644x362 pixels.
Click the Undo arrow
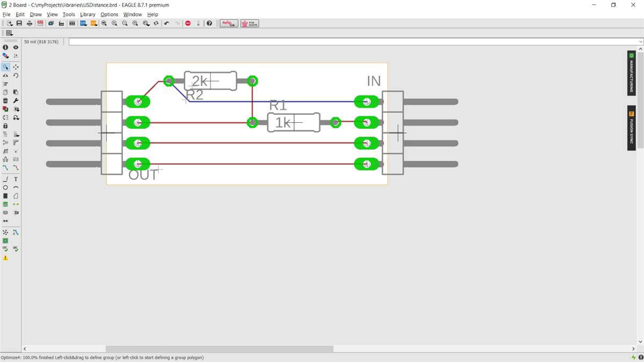pyautogui.click(x=166, y=24)
